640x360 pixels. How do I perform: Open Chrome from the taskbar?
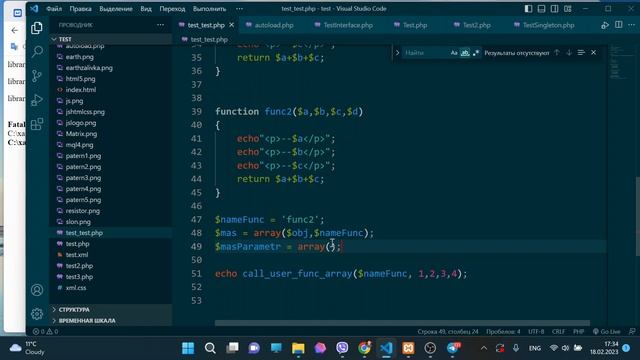364,348
